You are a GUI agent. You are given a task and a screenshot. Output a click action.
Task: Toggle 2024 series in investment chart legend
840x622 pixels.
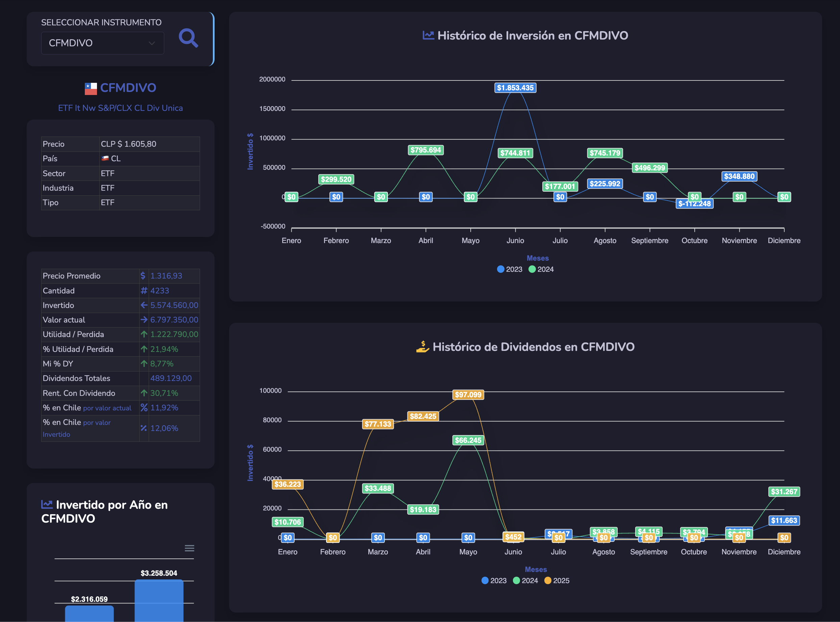(x=541, y=269)
